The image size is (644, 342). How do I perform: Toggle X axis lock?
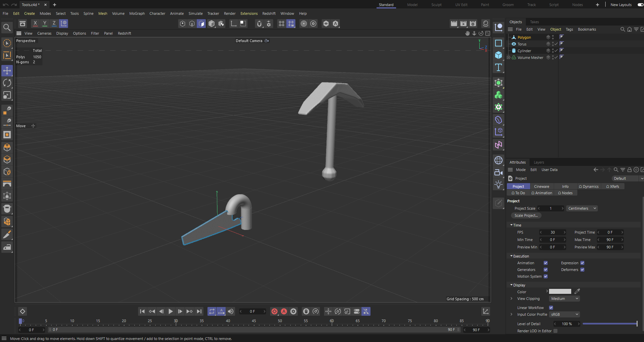pyautogui.click(x=35, y=23)
